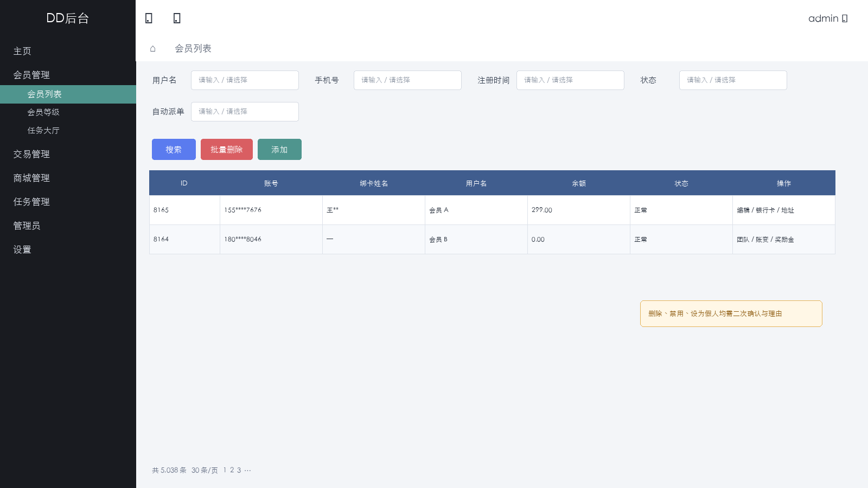Go to pagination page 2
Image resolution: width=868 pixels, height=488 pixels.
tap(232, 470)
